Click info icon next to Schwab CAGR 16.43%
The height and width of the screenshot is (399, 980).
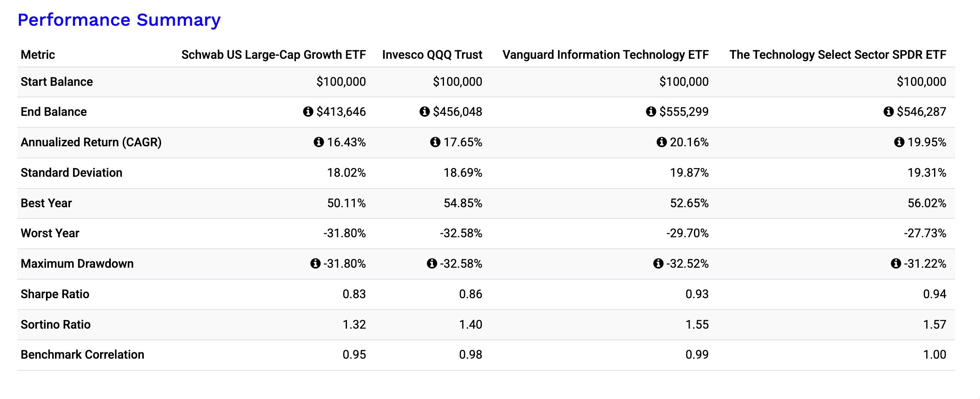point(319,142)
